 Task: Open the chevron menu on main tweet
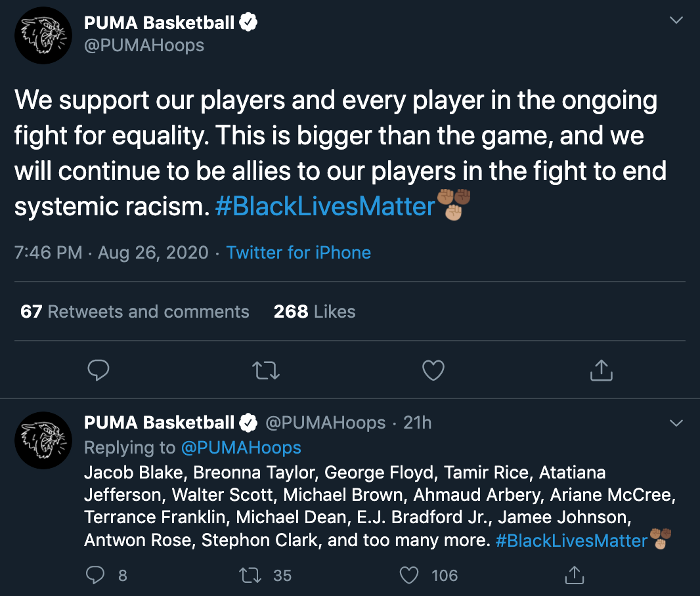676,20
